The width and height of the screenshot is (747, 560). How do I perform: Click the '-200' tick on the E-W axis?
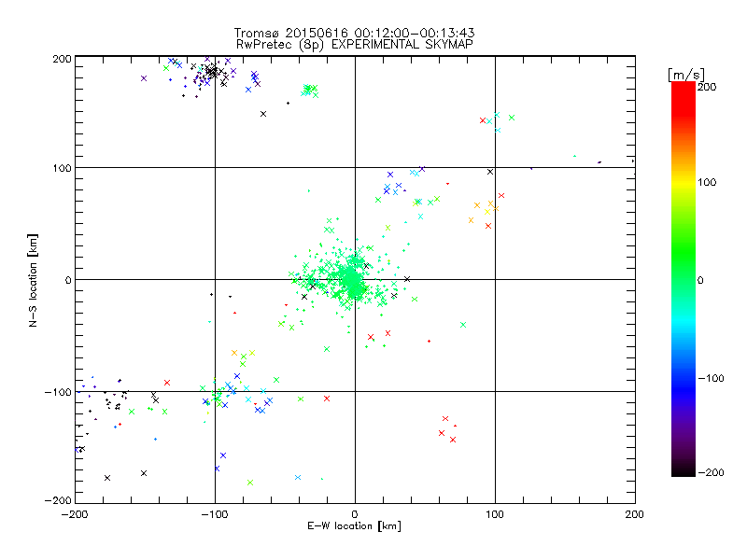click(76, 514)
